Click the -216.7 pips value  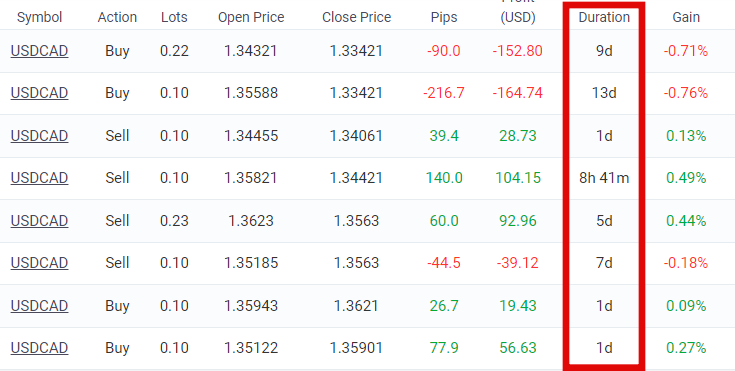(444, 93)
